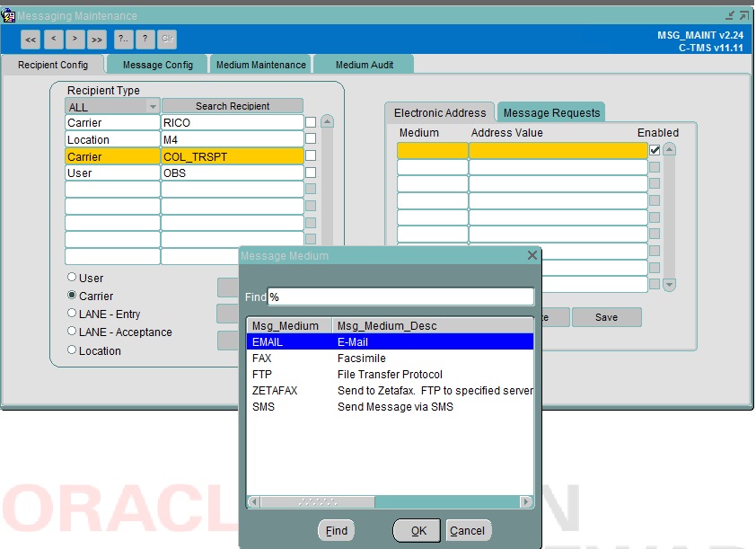Check the box for RICO row
756x549 pixels.
[x=311, y=122]
